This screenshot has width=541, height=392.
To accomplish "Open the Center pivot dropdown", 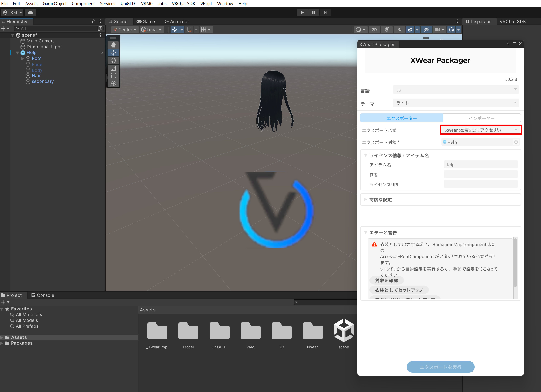I will [125, 30].
